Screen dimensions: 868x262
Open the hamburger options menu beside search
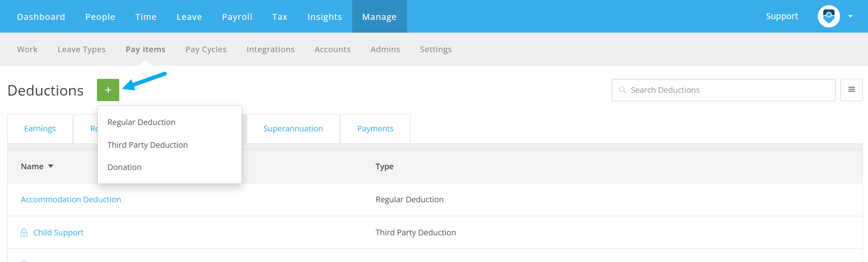pyautogui.click(x=851, y=90)
